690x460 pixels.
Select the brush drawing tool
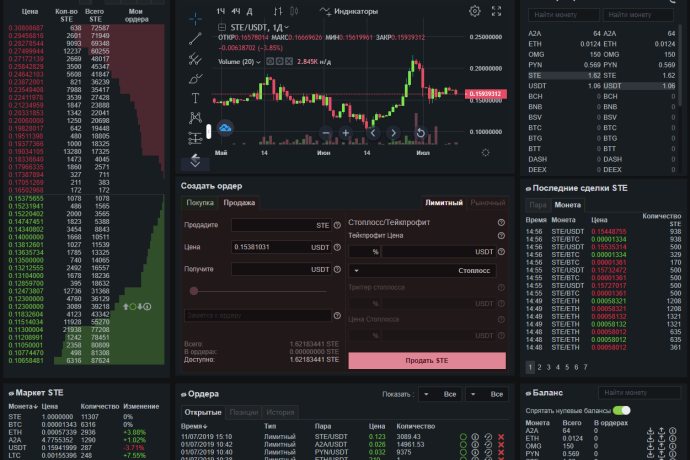[195, 78]
